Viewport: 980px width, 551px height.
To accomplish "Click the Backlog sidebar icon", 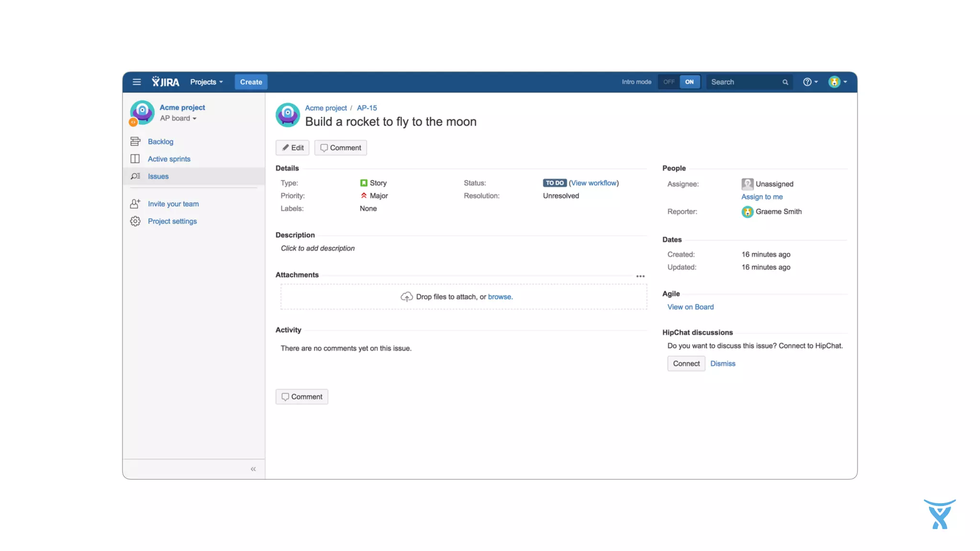I will point(135,142).
